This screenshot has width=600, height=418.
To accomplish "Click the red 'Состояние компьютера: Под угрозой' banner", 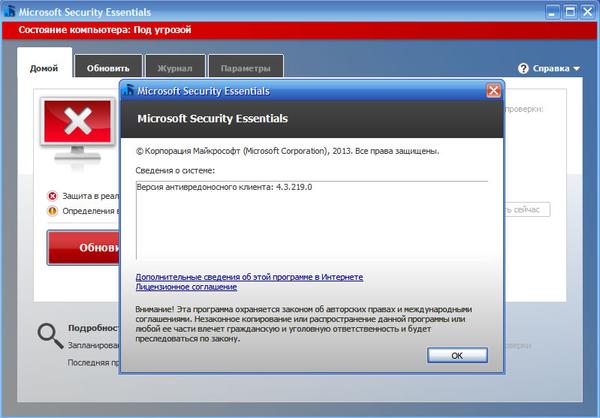I will point(300,30).
